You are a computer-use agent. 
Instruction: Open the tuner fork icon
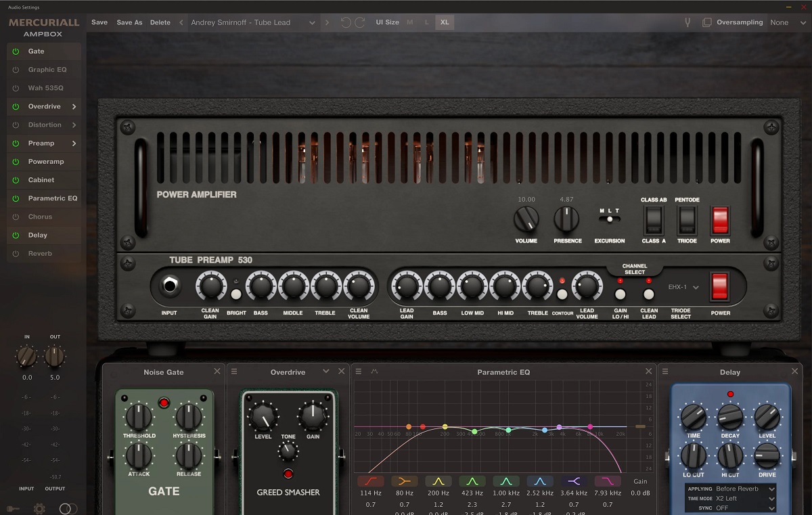(x=687, y=22)
